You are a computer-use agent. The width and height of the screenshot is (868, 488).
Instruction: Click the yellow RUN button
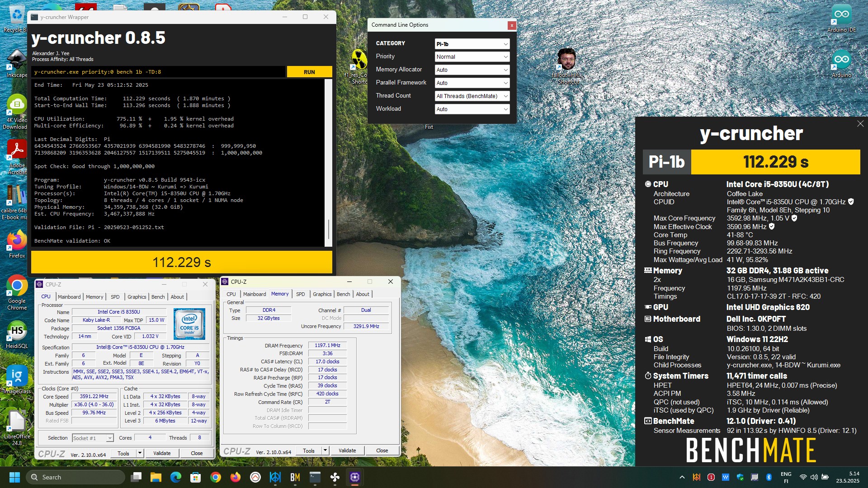(x=309, y=72)
